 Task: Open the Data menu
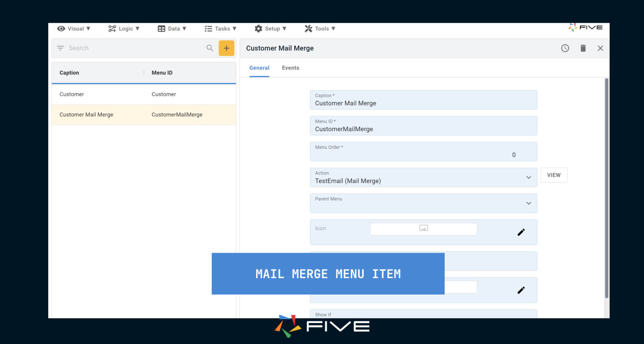(x=172, y=28)
